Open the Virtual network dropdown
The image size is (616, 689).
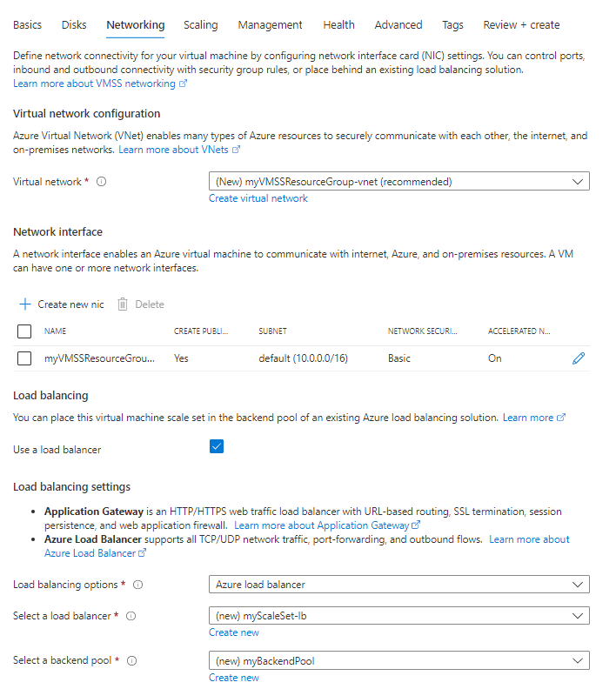[x=398, y=182]
